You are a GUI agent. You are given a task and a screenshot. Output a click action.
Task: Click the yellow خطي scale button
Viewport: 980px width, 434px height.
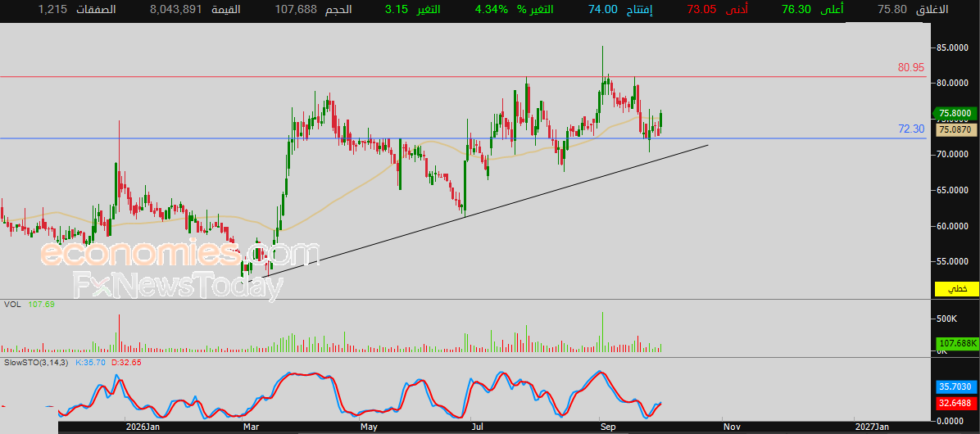(956, 289)
